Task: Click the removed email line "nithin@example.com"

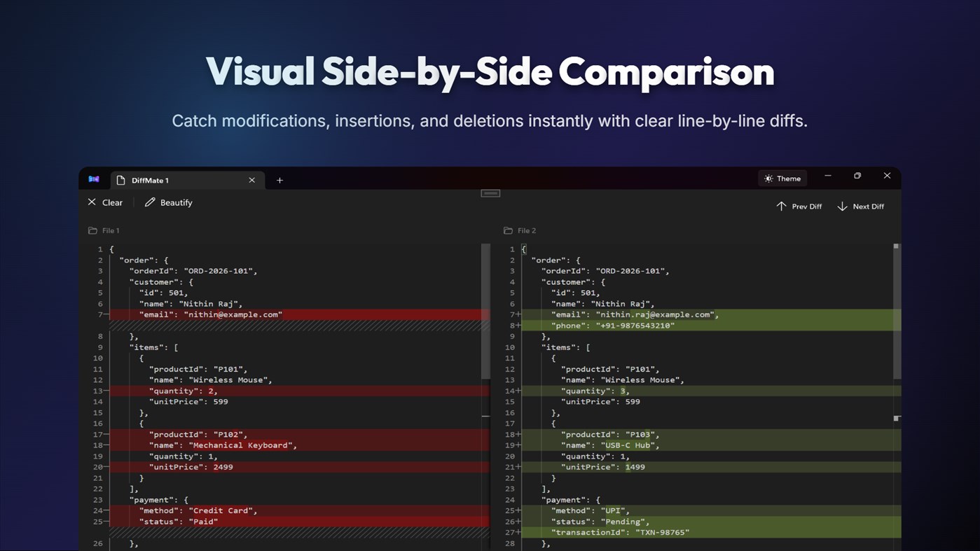Action: click(x=299, y=314)
